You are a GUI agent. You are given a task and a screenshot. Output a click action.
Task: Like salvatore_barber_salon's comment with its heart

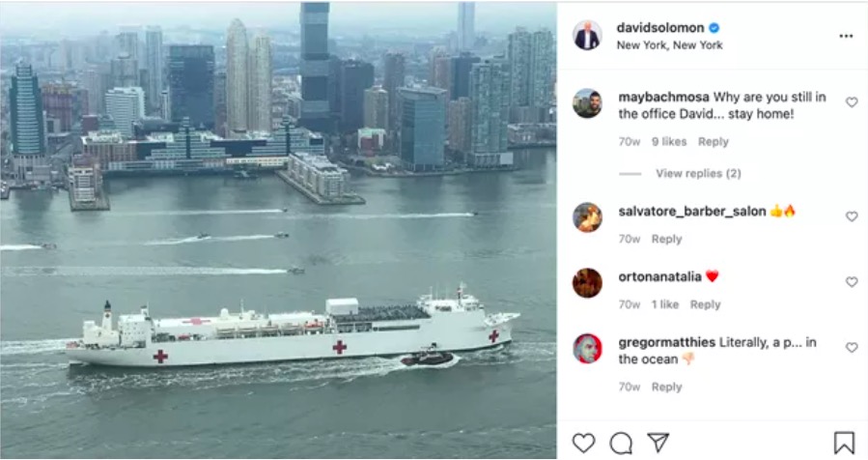pos(852,216)
